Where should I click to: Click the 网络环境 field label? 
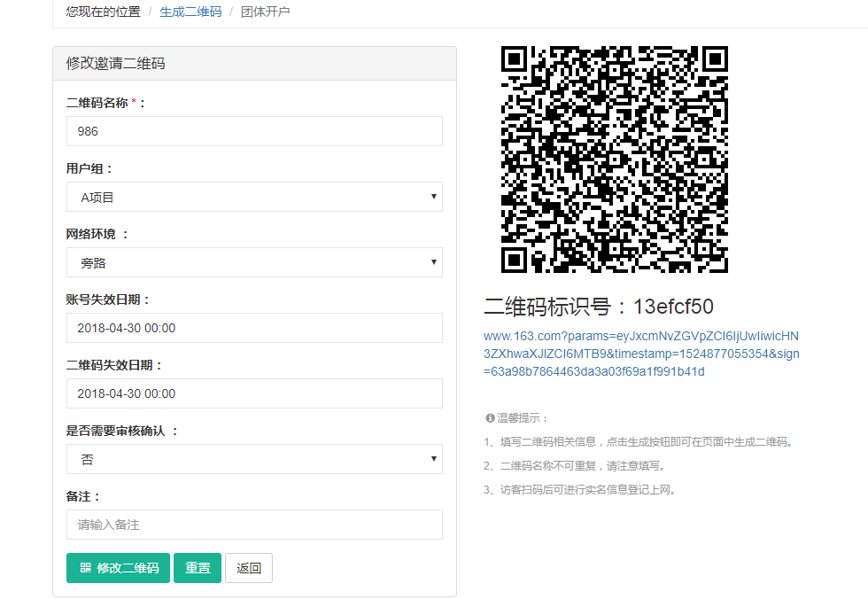[97, 234]
